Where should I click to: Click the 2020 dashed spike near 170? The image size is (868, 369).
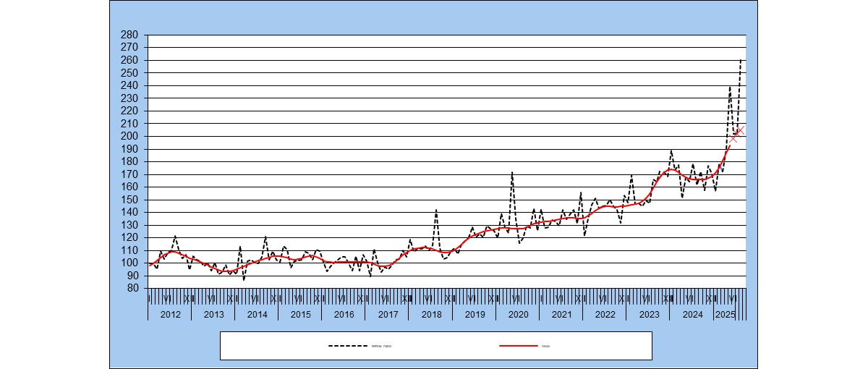click(x=512, y=174)
